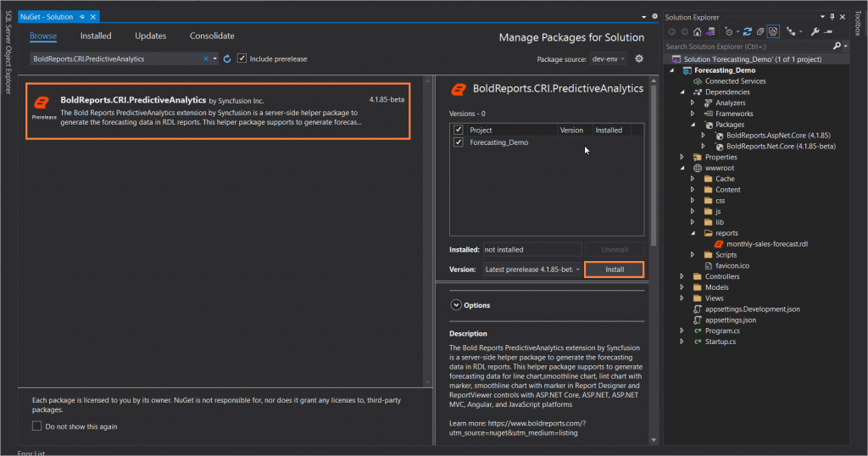The height and width of the screenshot is (456, 868).
Task: Expand the Options section
Action: (x=456, y=305)
